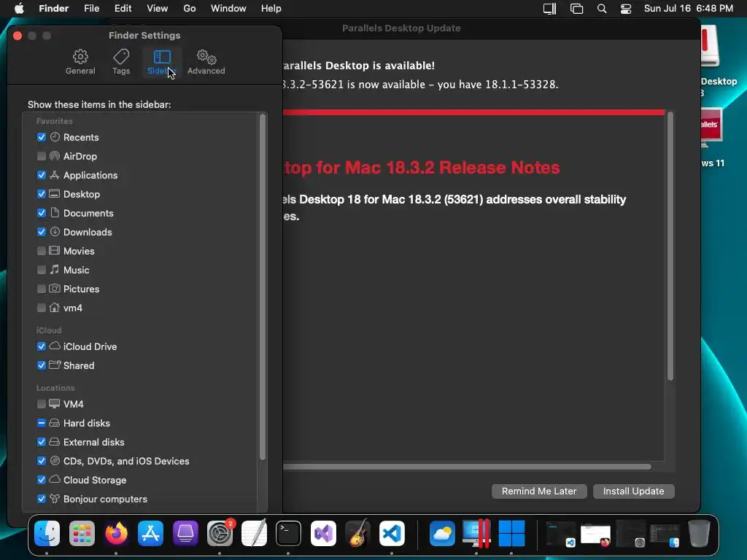Open Parallels Desktop from the Dock
The image size is (747, 560).
476,533
